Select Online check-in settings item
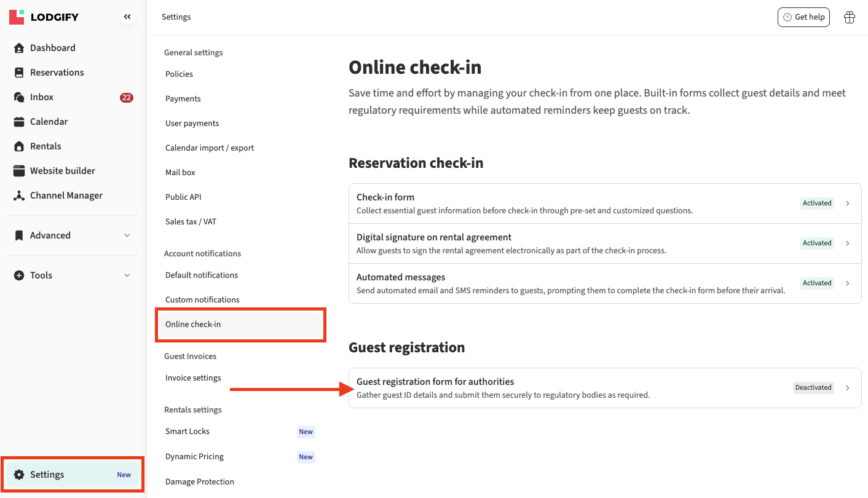This screenshot has width=868, height=498. pos(193,324)
